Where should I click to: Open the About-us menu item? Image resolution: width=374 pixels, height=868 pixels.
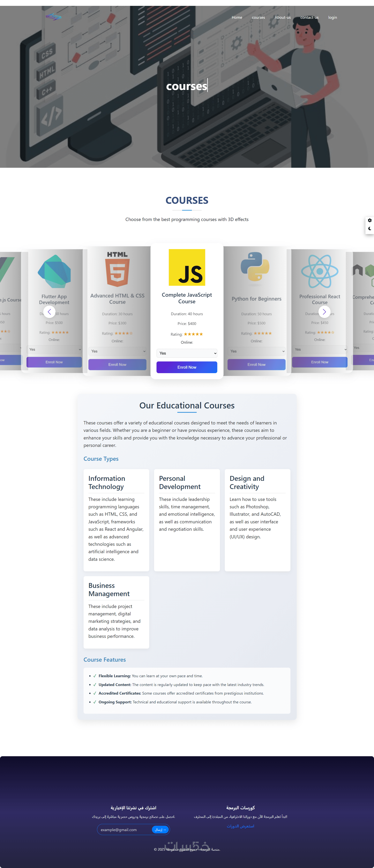point(282,18)
